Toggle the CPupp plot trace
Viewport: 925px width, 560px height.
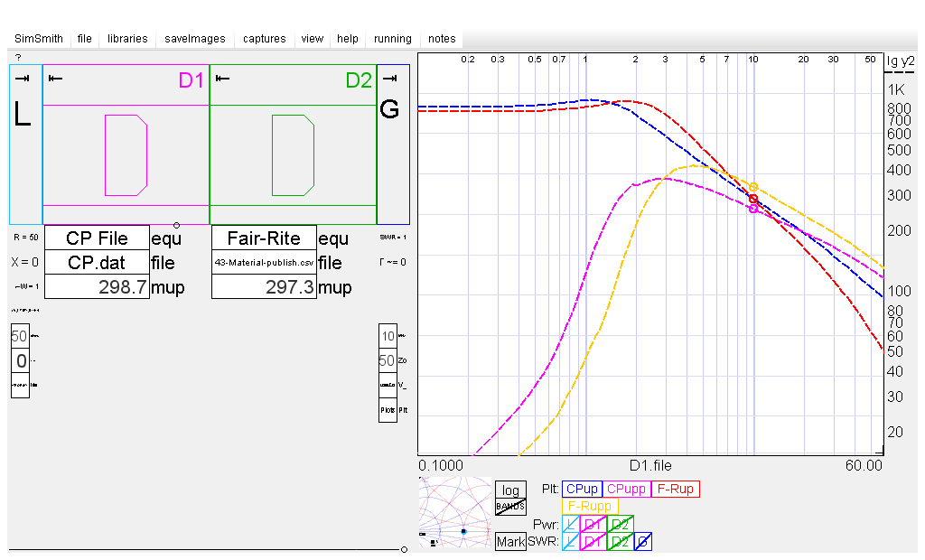tap(626, 490)
